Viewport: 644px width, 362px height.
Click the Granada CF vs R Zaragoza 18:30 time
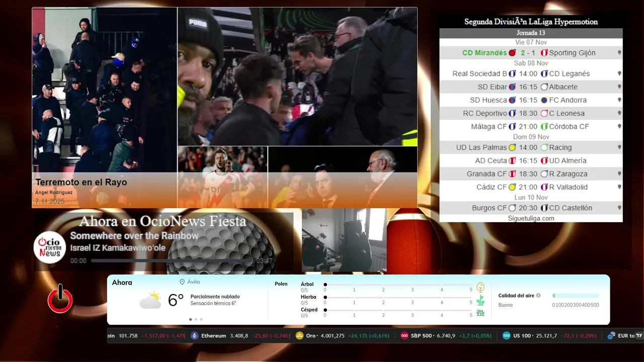(528, 174)
